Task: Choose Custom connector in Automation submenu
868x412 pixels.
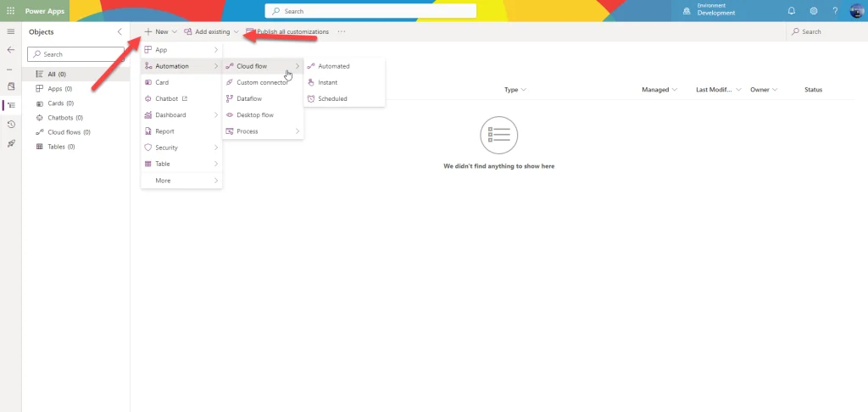Action: pos(263,82)
